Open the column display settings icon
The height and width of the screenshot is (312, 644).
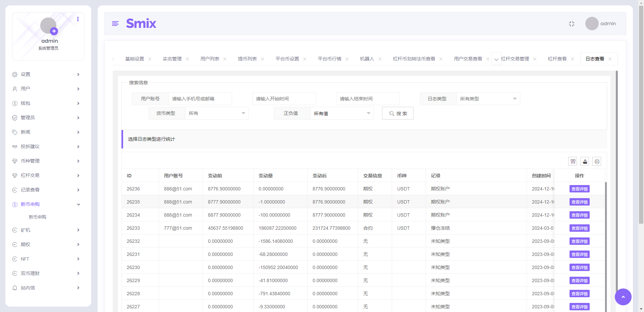(x=573, y=161)
